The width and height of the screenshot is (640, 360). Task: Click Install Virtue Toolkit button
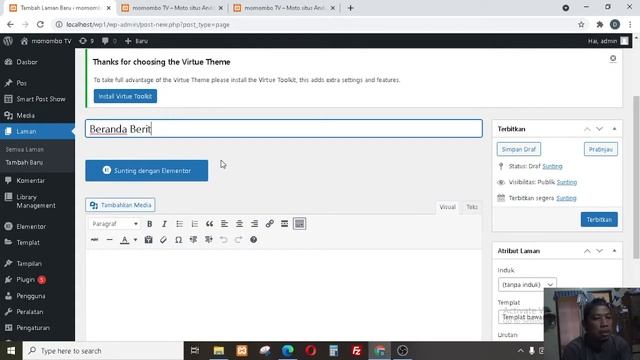tap(125, 96)
